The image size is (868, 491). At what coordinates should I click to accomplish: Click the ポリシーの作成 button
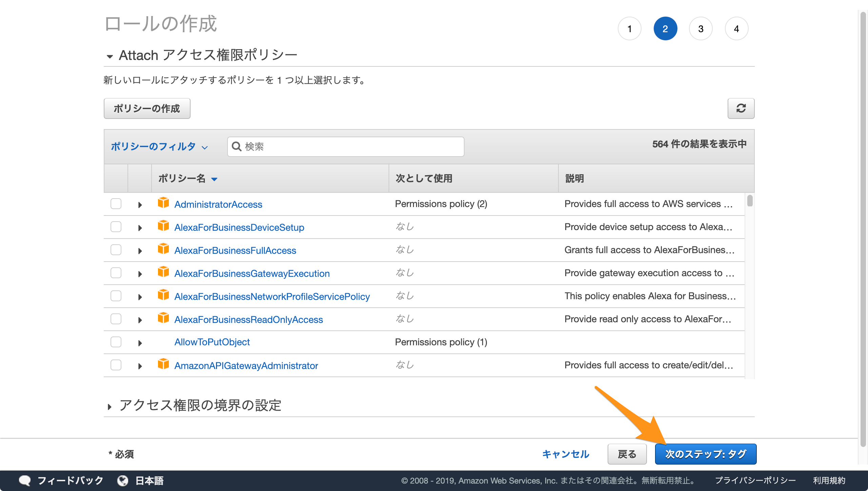click(x=147, y=108)
